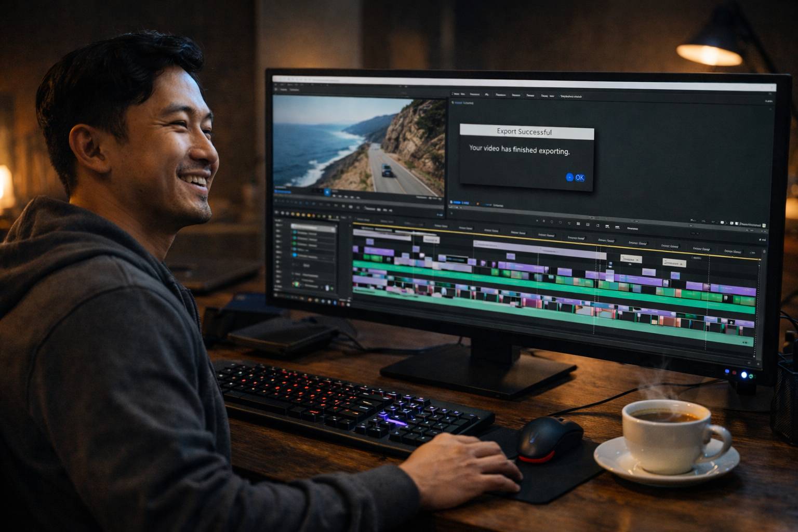
Task: Click the blue round icon beside OK
Action: 569,177
